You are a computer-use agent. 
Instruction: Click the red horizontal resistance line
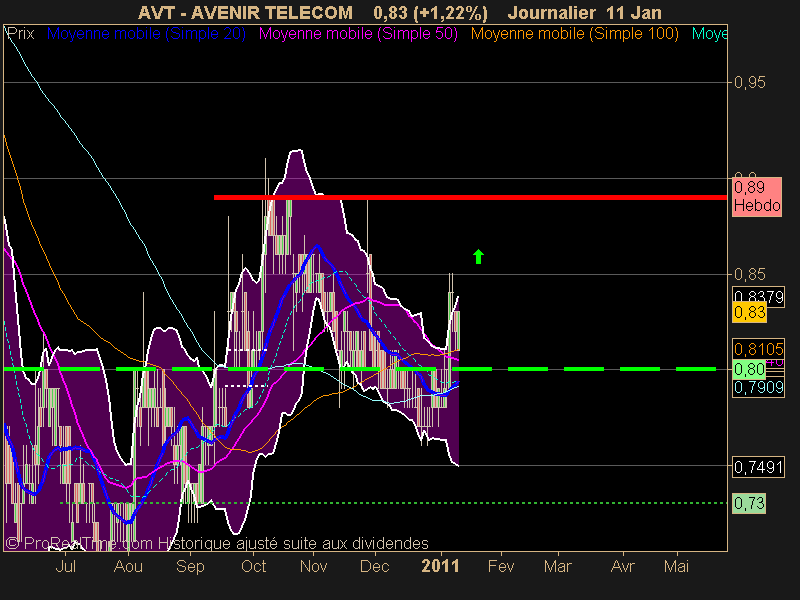coord(470,197)
